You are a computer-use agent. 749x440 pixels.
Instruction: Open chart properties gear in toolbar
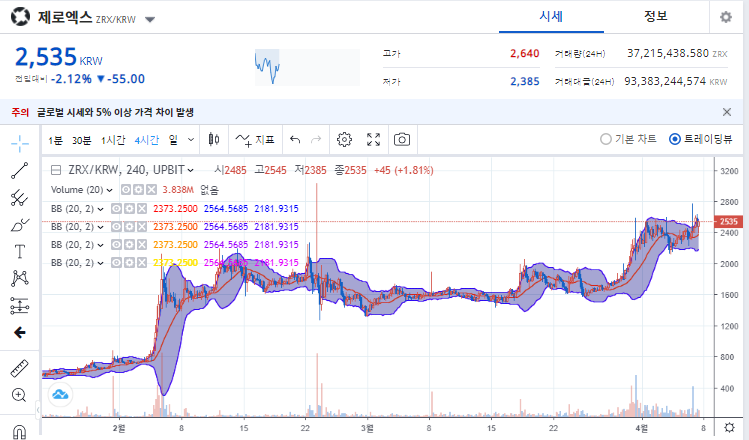(344, 140)
